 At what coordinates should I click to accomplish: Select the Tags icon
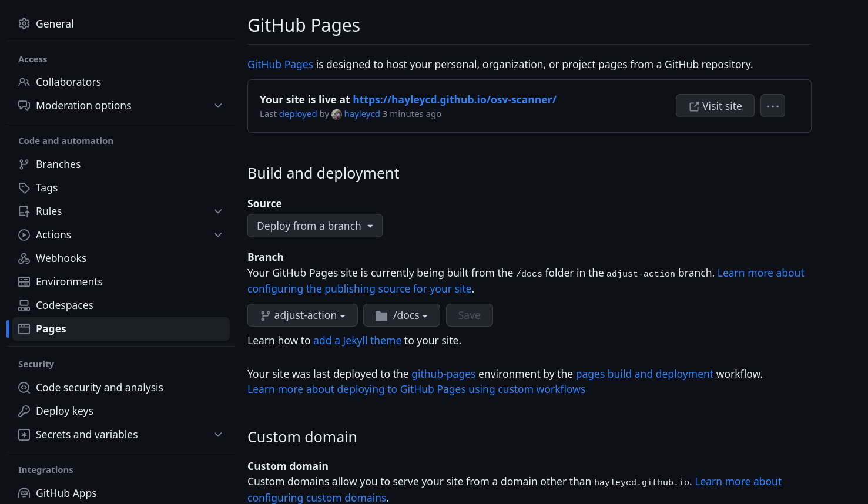(24, 187)
